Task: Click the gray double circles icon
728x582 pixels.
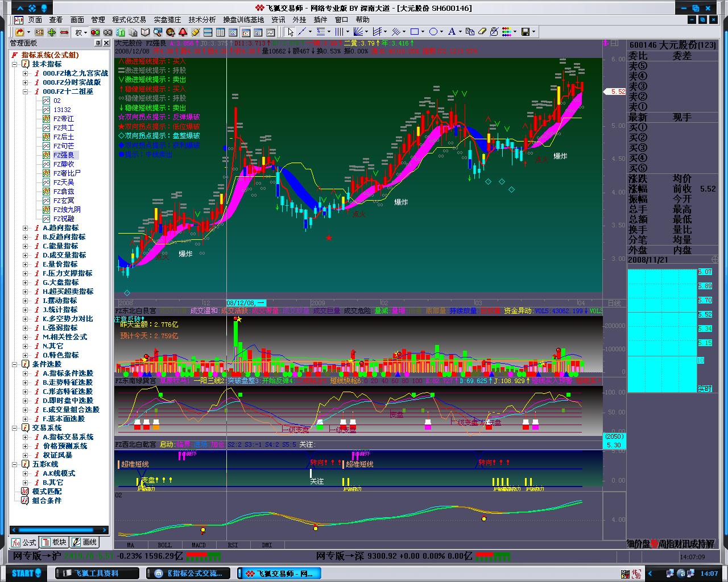Action: pos(108,32)
